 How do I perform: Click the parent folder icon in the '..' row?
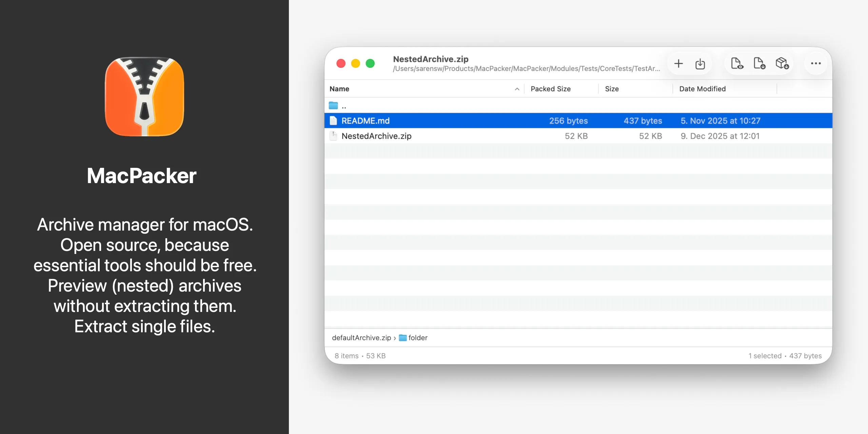pos(333,105)
